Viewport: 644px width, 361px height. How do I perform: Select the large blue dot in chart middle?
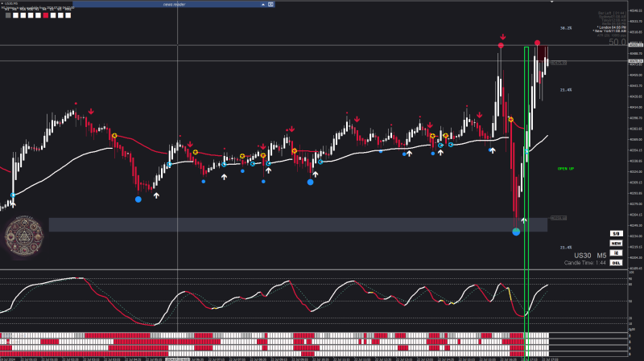[311, 183]
